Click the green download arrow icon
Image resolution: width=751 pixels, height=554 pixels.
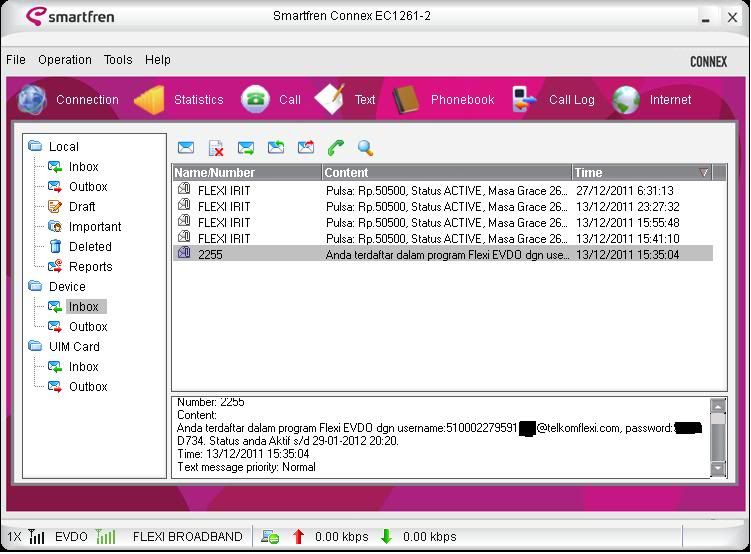coord(386,537)
